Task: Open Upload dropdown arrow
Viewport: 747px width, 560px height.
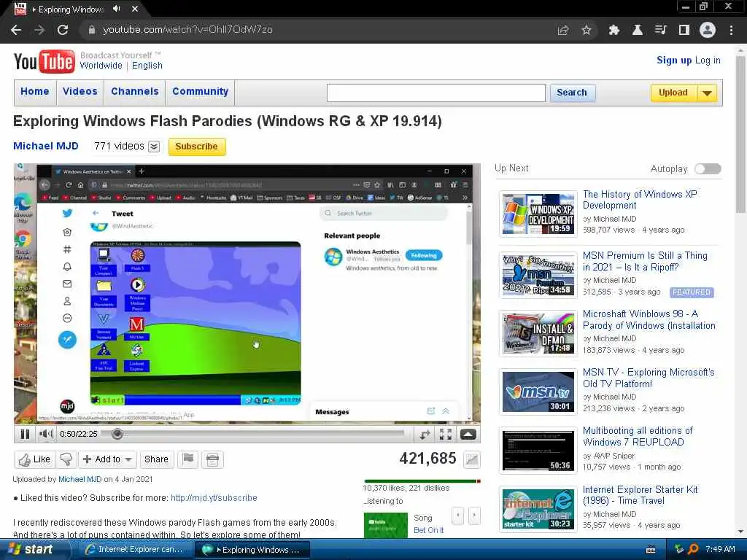Action: point(708,93)
